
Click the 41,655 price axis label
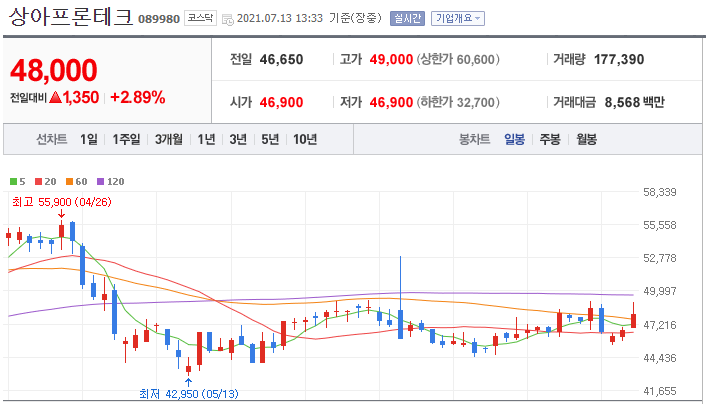pyautogui.click(x=660, y=391)
